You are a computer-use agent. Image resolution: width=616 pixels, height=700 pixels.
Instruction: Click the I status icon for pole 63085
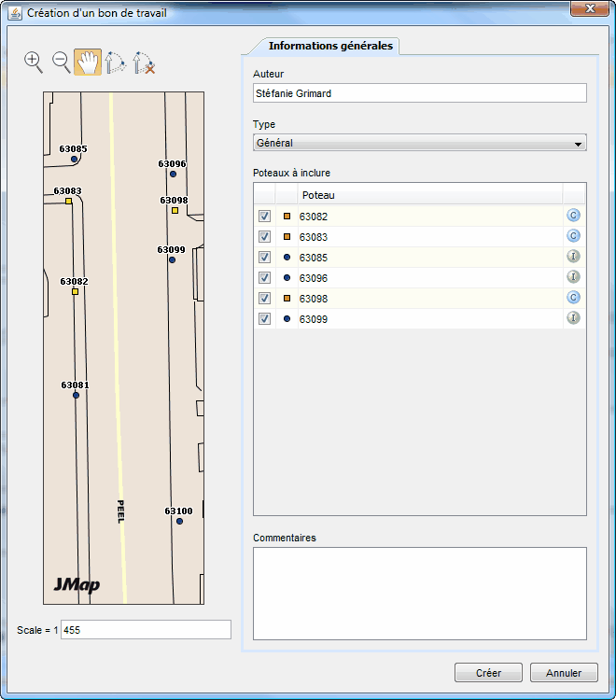pos(574,257)
